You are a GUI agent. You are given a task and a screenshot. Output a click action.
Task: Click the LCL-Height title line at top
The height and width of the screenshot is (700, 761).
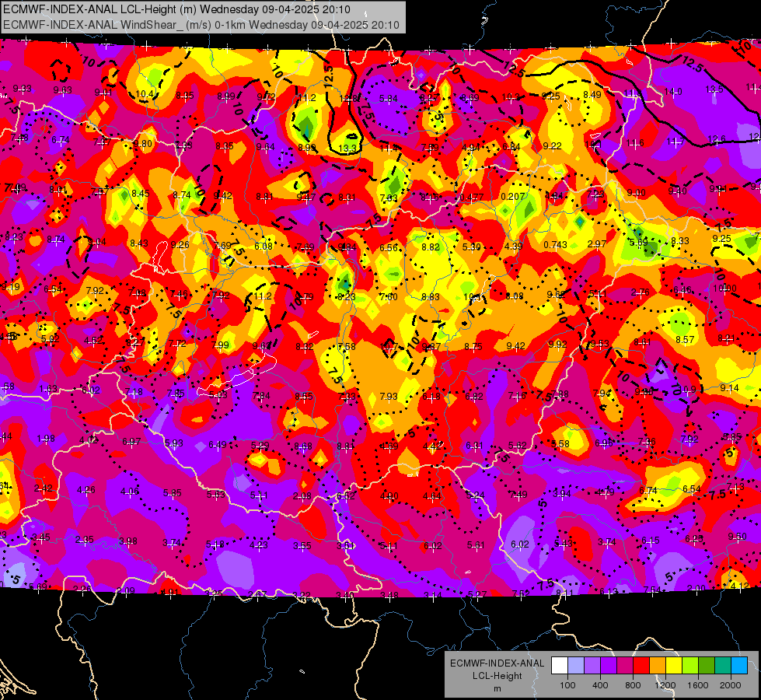(176, 9)
